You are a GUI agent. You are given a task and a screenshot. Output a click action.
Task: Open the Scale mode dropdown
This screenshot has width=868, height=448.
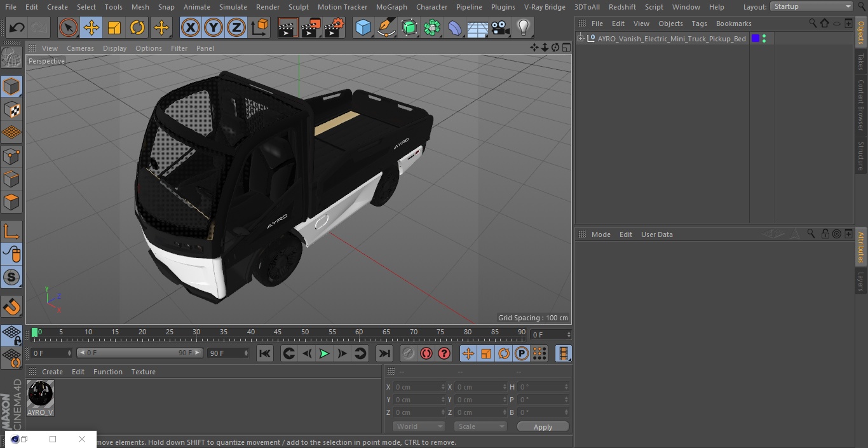pos(480,426)
